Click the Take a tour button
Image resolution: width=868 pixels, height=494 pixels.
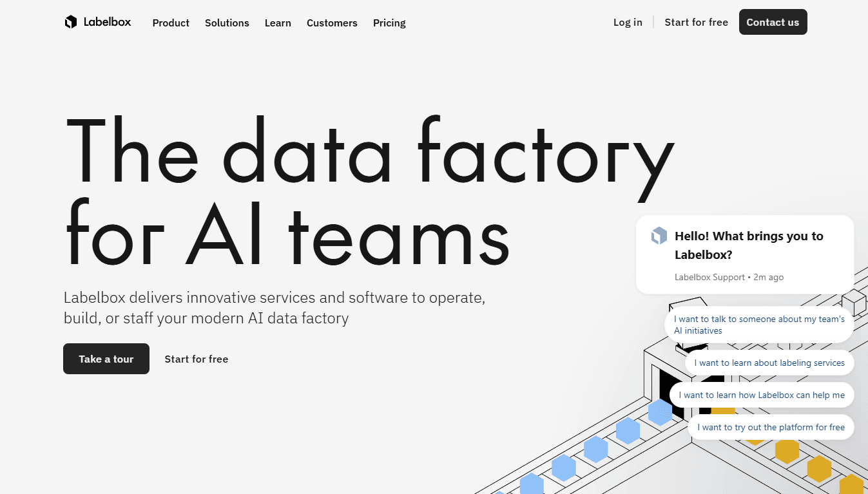click(106, 359)
